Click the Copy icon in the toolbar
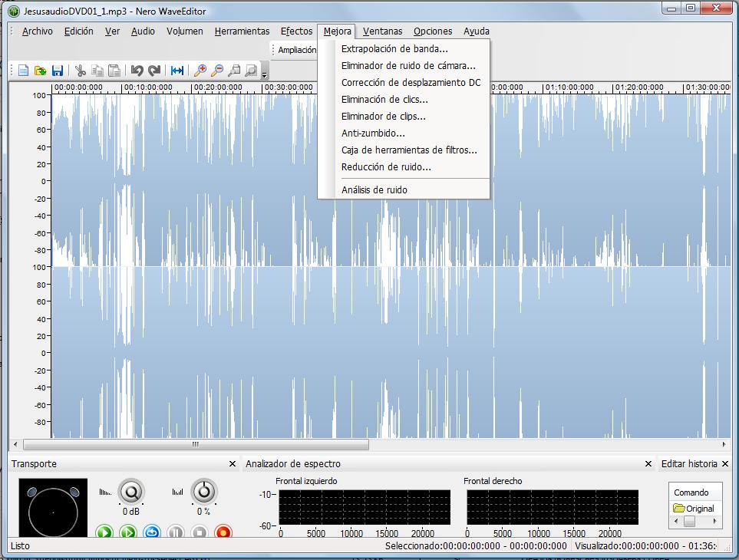The width and height of the screenshot is (739, 560). (x=97, y=71)
